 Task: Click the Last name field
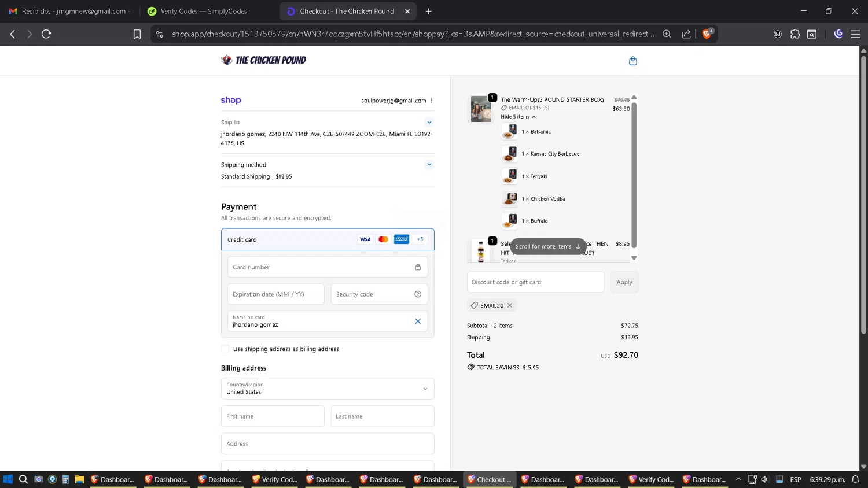click(382, 416)
